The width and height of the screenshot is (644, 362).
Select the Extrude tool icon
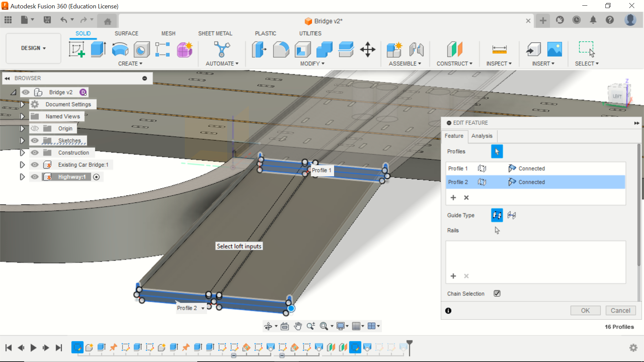pos(98,49)
